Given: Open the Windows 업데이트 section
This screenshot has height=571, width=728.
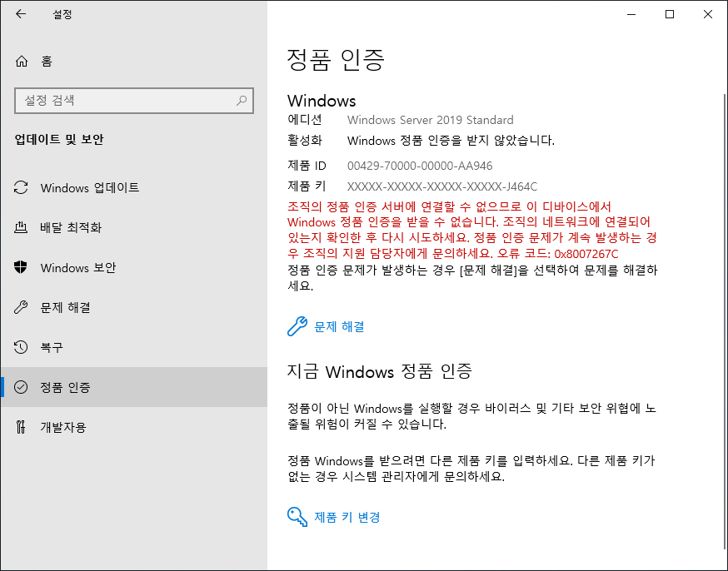Looking at the screenshot, I should pos(134,187).
